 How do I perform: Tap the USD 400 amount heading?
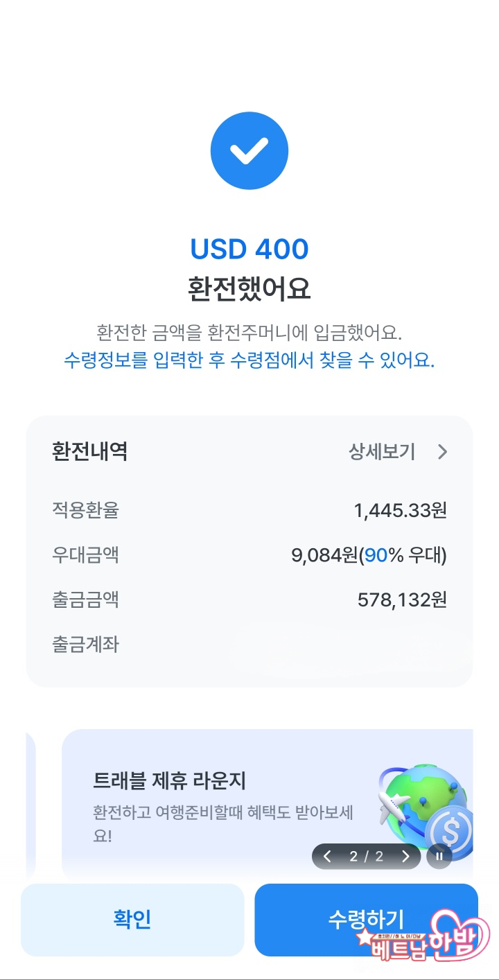coord(249,250)
